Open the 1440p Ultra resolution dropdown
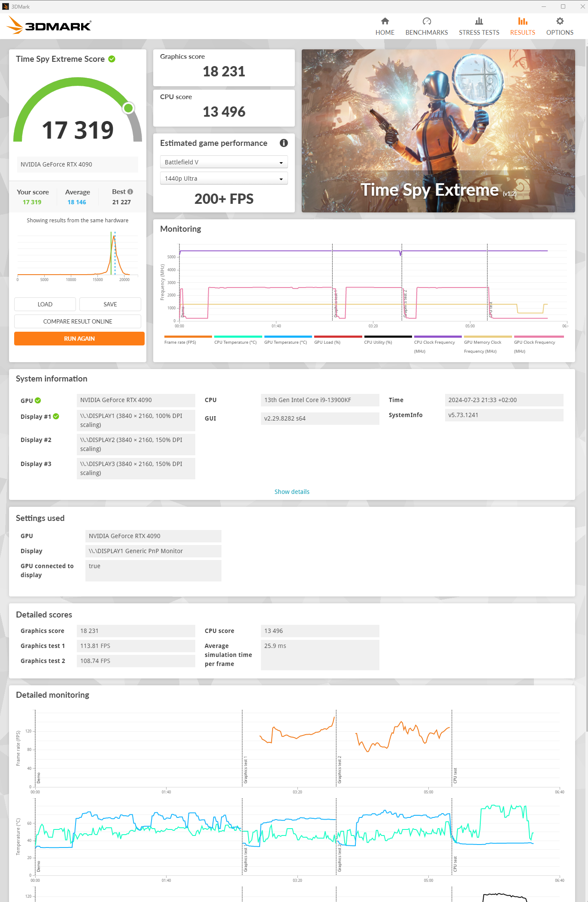This screenshot has width=588, height=902. pyautogui.click(x=224, y=179)
